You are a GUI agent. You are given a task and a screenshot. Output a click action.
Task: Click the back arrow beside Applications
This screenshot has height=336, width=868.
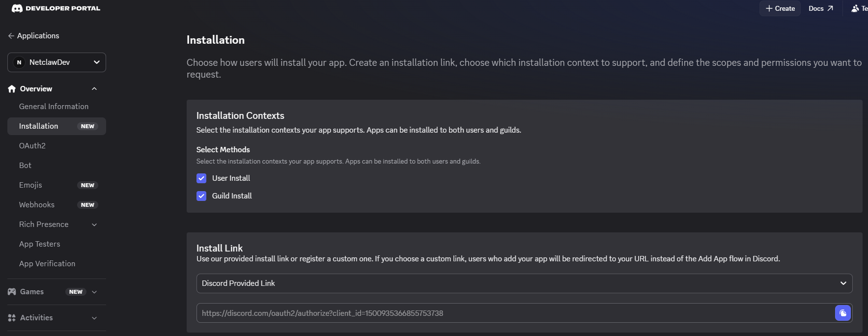(11, 36)
